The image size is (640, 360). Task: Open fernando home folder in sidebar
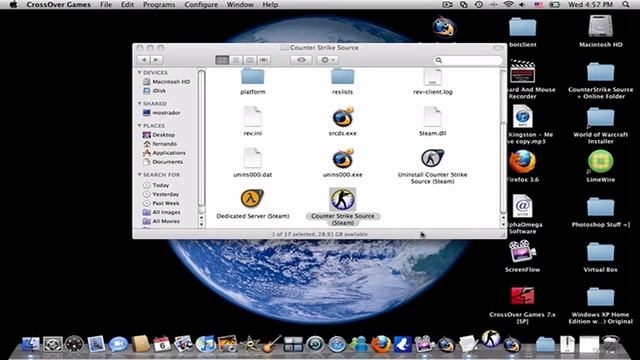pos(160,144)
